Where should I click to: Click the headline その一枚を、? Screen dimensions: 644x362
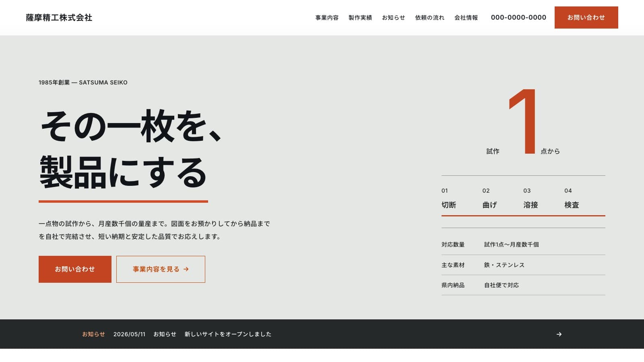click(x=131, y=126)
